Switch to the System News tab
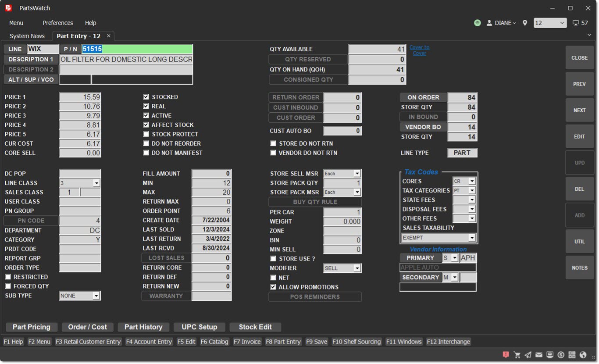The image size is (599, 364). (27, 36)
